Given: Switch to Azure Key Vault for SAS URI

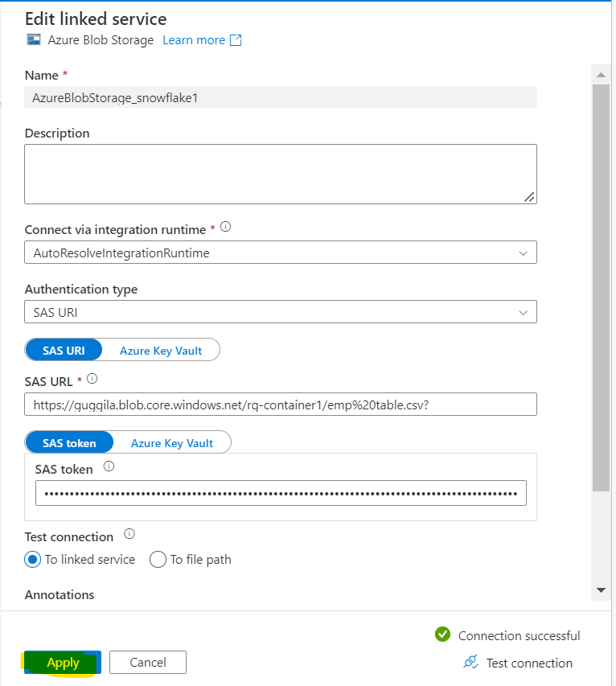Looking at the screenshot, I should (161, 350).
